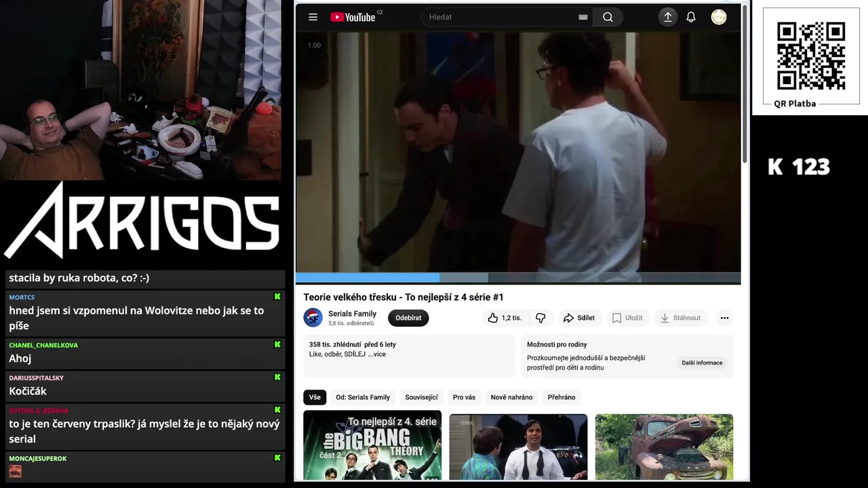Expand the description with ...více
The width and height of the screenshot is (868, 488).
[x=377, y=354]
